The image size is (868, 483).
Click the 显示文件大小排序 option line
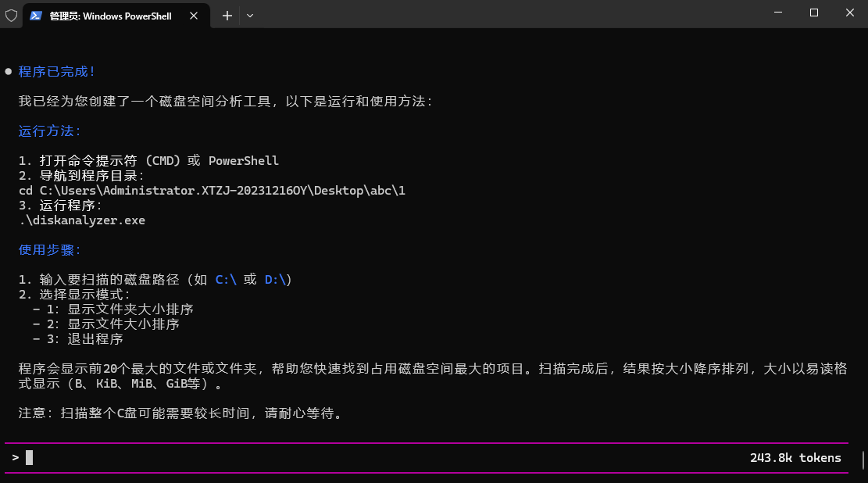105,324
